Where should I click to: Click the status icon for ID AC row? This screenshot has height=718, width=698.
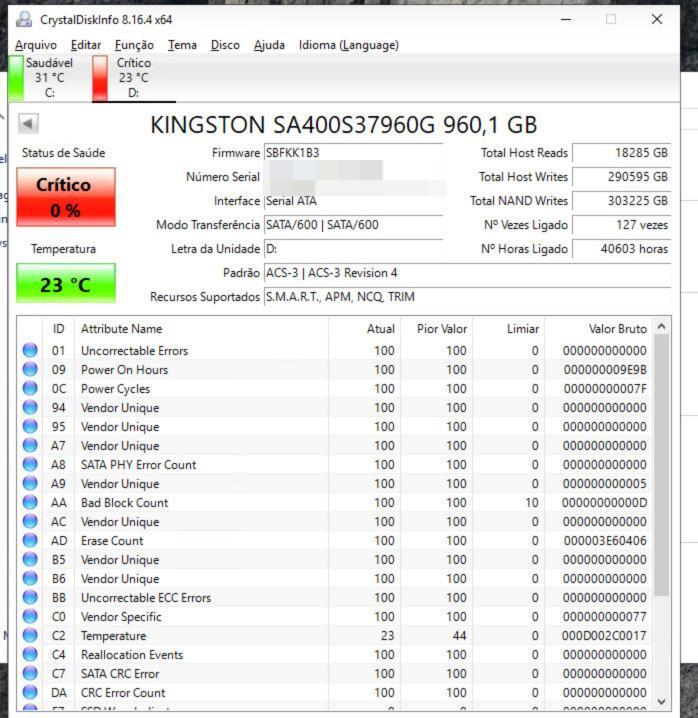[x=30, y=521]
